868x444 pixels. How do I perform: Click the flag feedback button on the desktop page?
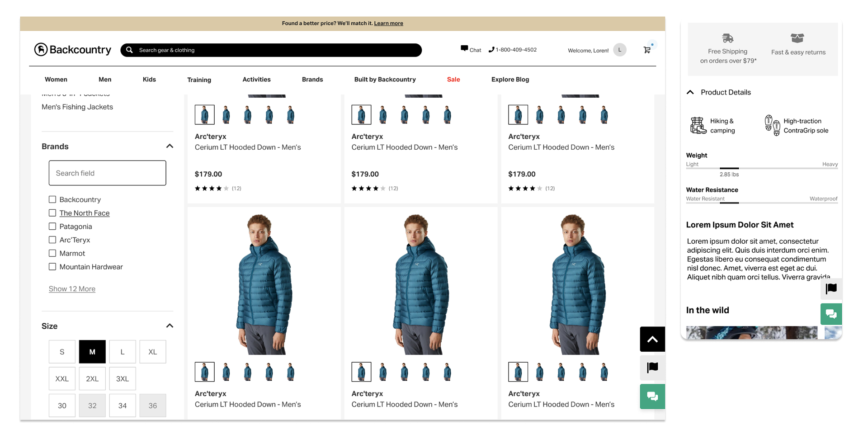652,368
